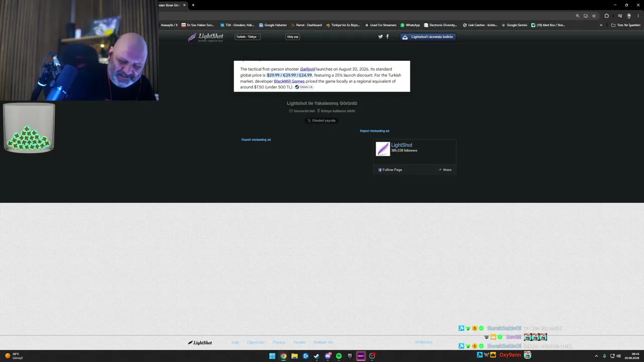Expand hidden bookmarks with double chevron

click(x=601, y=25)
